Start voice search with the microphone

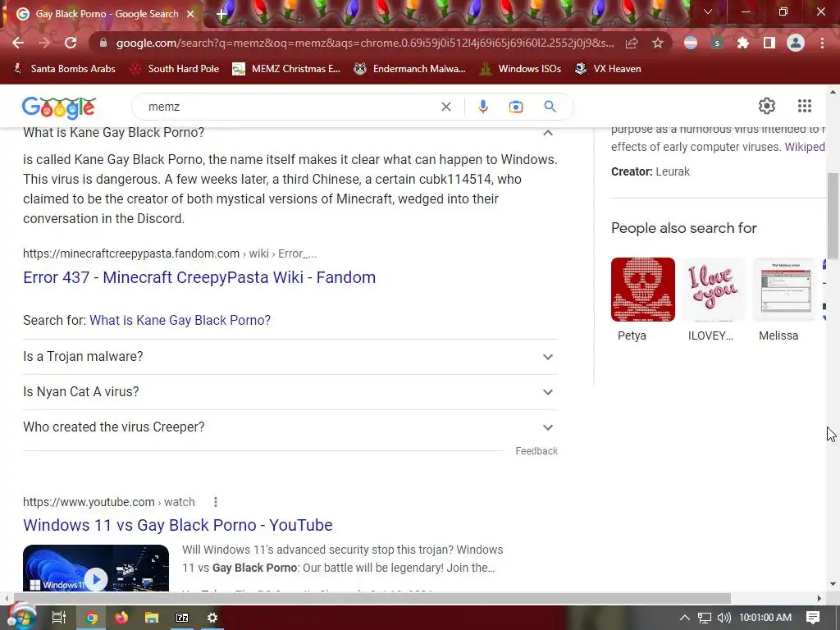[x=482, y=107]
